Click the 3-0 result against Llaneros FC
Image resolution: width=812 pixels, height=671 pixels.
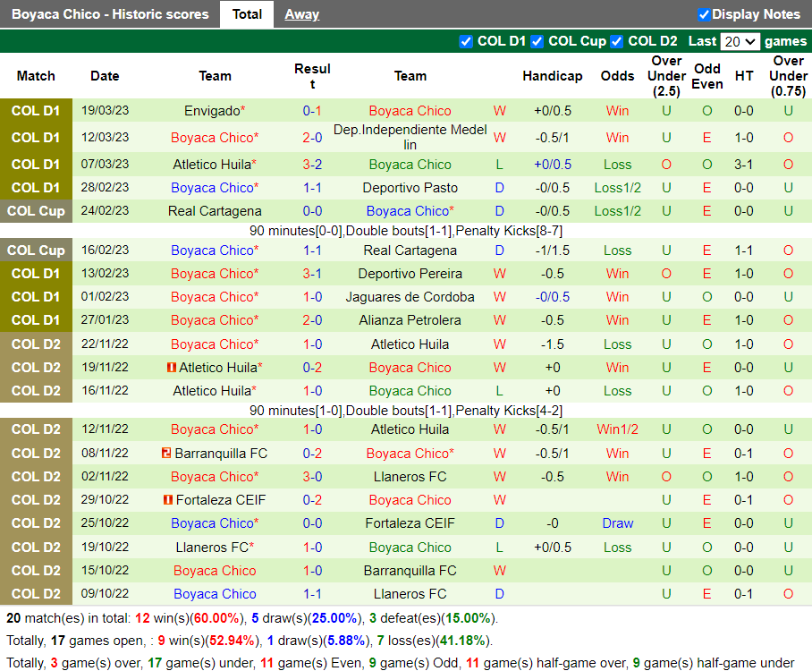point(312,477)
